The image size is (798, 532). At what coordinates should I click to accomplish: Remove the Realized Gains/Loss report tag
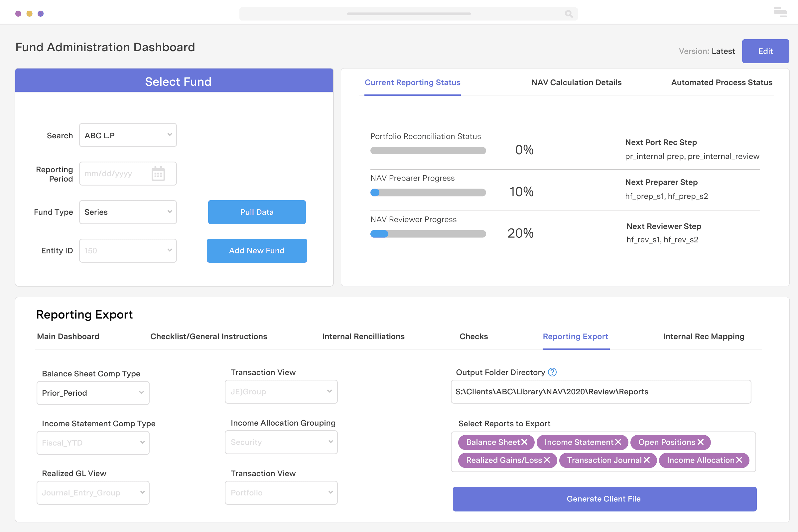point(547,460)
